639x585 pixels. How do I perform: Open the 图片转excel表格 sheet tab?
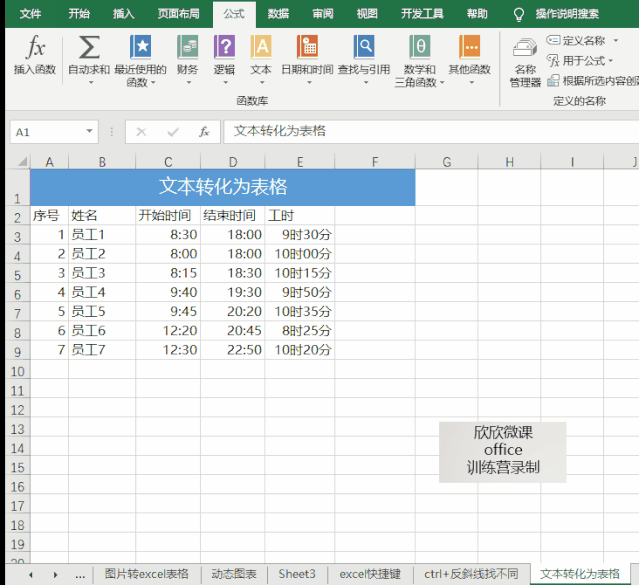pos(147,574)
